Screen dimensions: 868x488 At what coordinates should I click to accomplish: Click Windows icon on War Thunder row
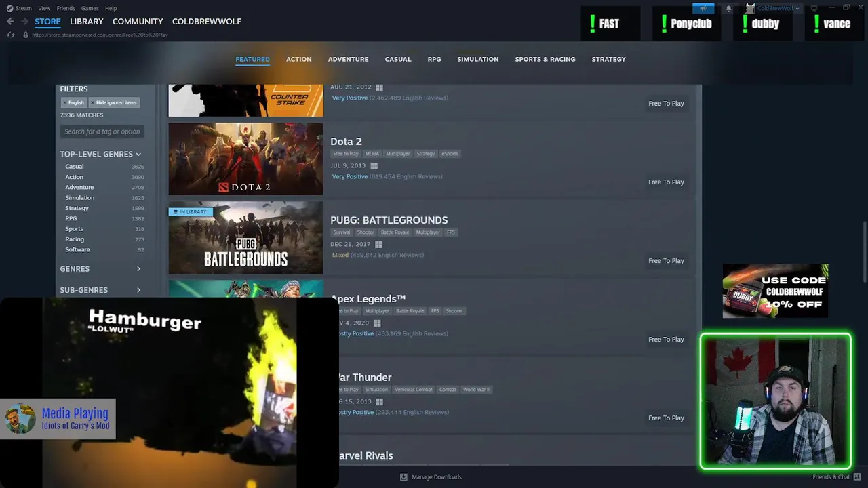pos(379,401)
